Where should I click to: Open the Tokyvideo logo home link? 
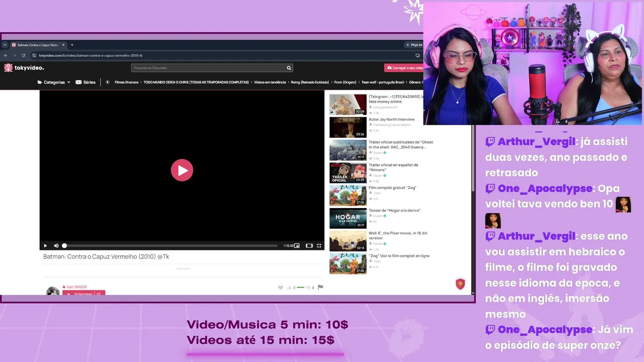click(24, 68)
